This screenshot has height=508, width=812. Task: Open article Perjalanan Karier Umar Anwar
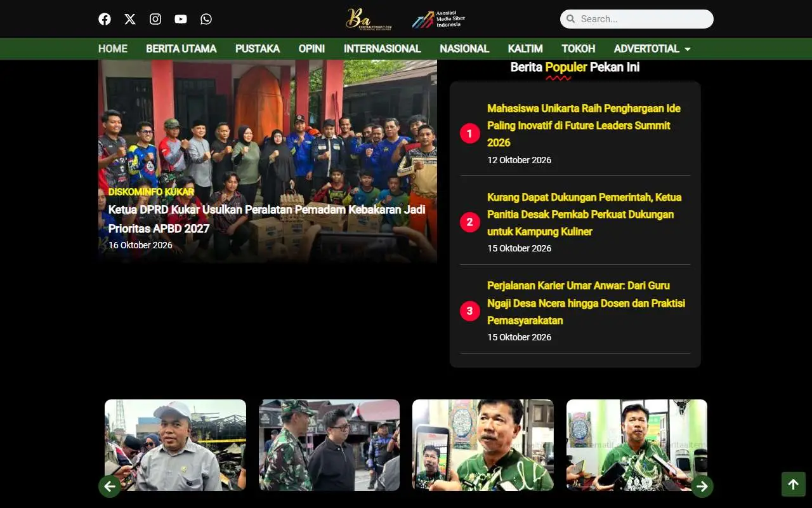click(x=586, y=303)
